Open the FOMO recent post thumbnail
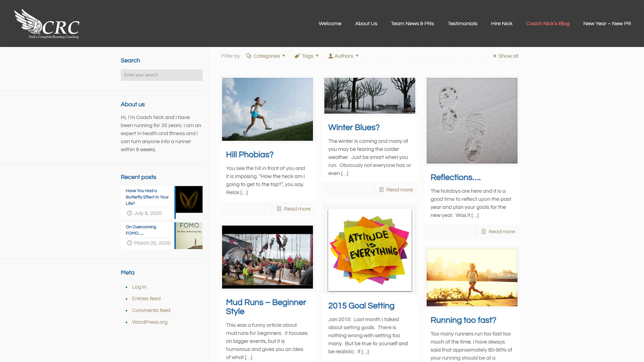Image resolution: width=644 pixels, height=362 pixels. tap(188, 235)
